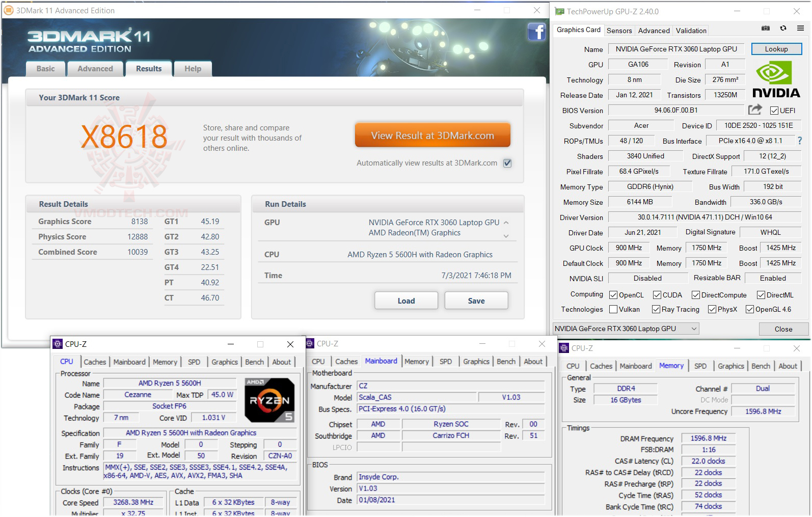Click the Graphics Score value 8138
Screen dimensions: 812x517
pos(140,222)
